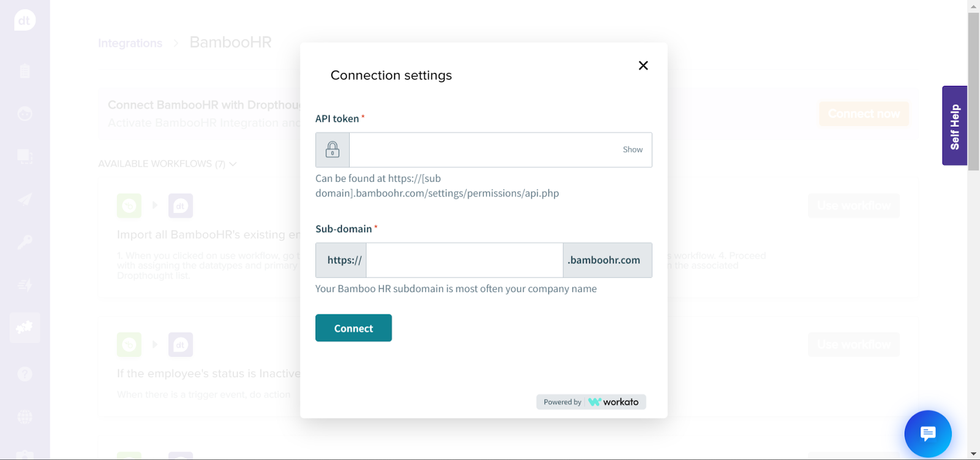This screenshot has width=980, height=460.
Task: Open the paper plane sidebar icon
Action: 24,199
